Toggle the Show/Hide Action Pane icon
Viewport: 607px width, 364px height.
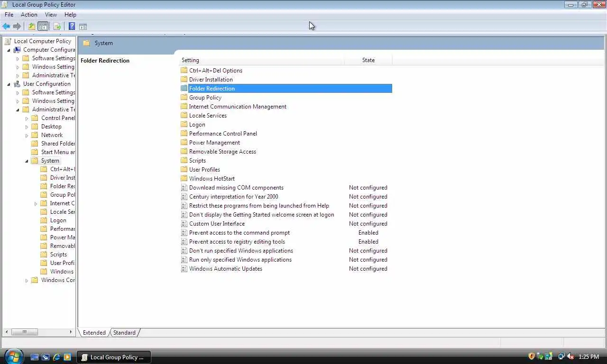point(83,27)
